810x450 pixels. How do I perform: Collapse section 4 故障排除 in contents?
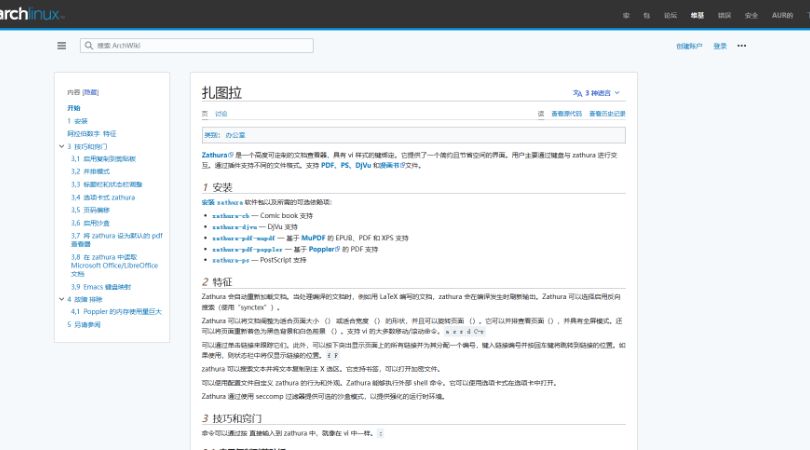tap(61, 298)
